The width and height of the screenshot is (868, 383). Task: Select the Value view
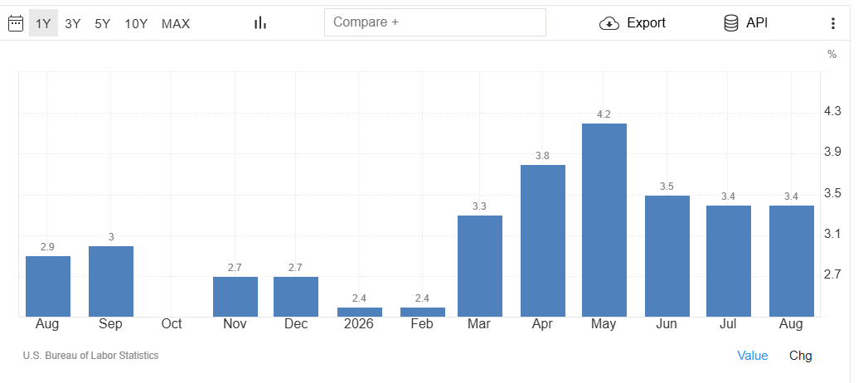[x=752, y=356]
